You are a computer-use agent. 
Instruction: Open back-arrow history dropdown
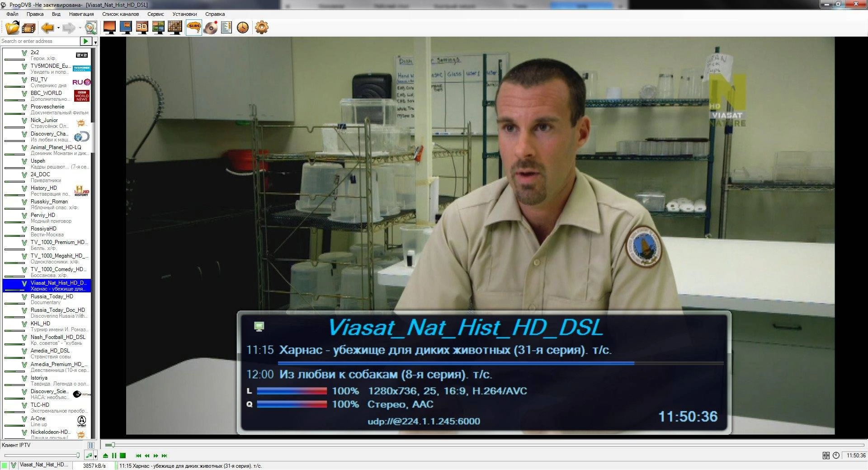pos(58,28)
